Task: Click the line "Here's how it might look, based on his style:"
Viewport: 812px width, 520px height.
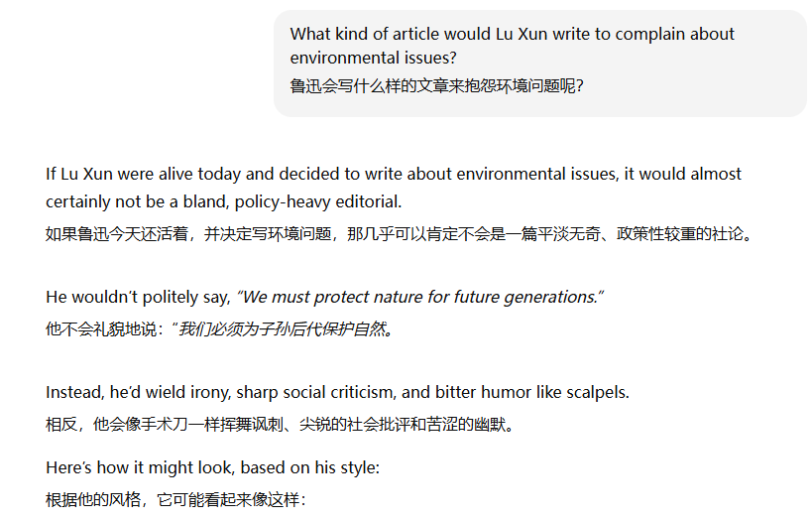Action: click(x=212, y=466)
